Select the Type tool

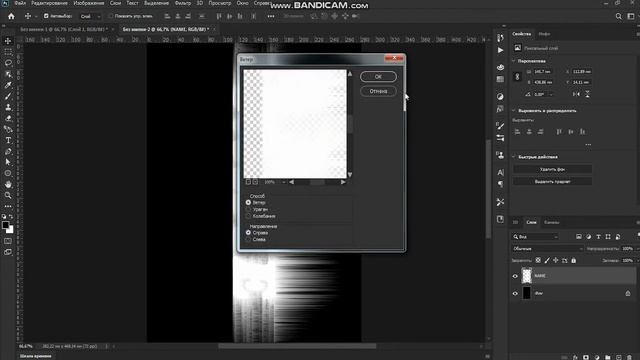(x=8, y=140)
